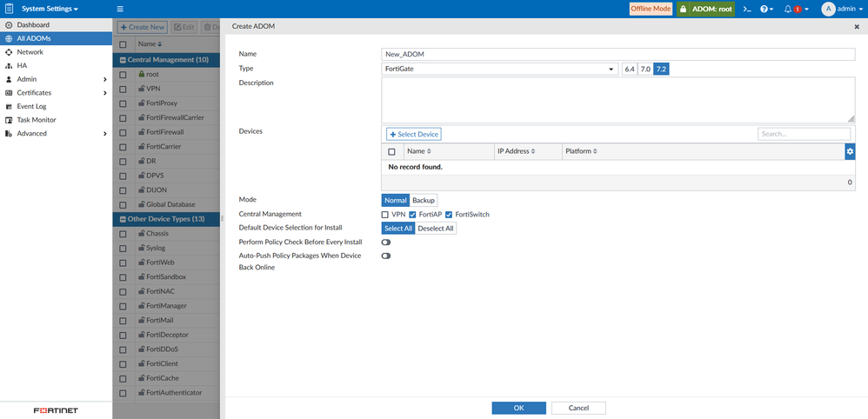Open the notifications bell
This screenshot has width=868, height=419.
coord(788,9)
